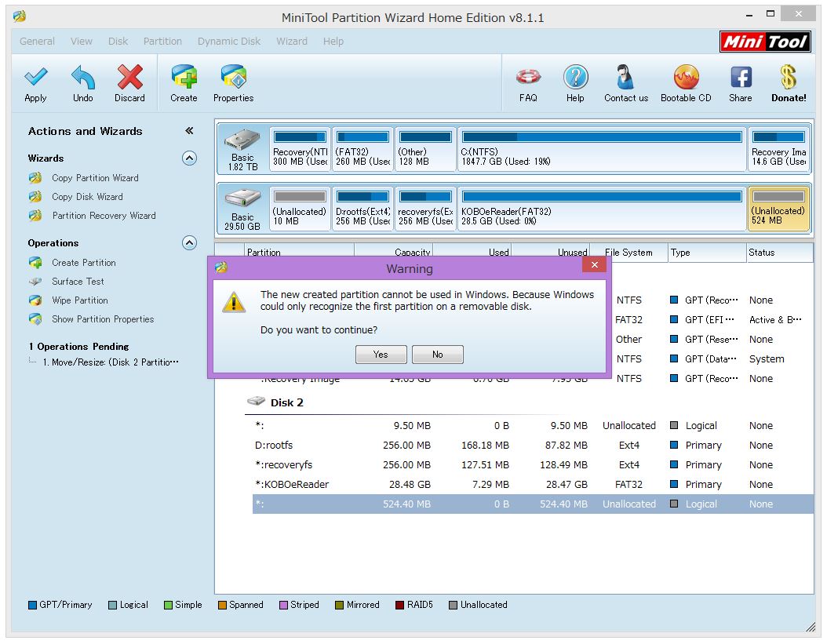Open Copy Partition Wizard link
The image size is (827, 644).
click(x=96, y=178)
